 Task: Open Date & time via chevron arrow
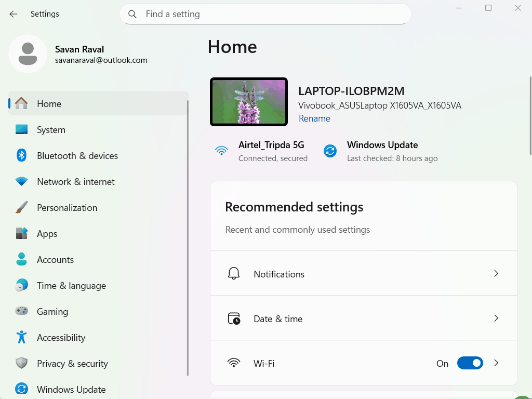pos(496,318)
